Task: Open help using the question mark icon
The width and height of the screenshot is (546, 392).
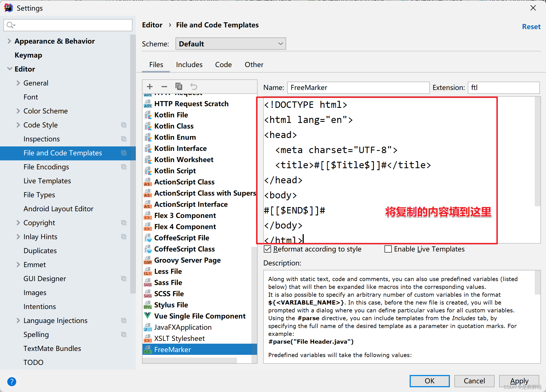Action: [x=12, y=381]
